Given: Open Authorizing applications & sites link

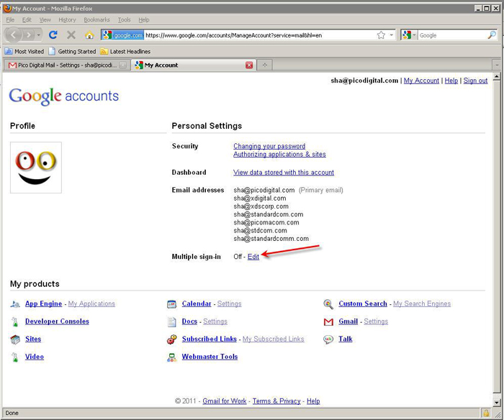Looking at the screenshot, I should click(279, 155).
